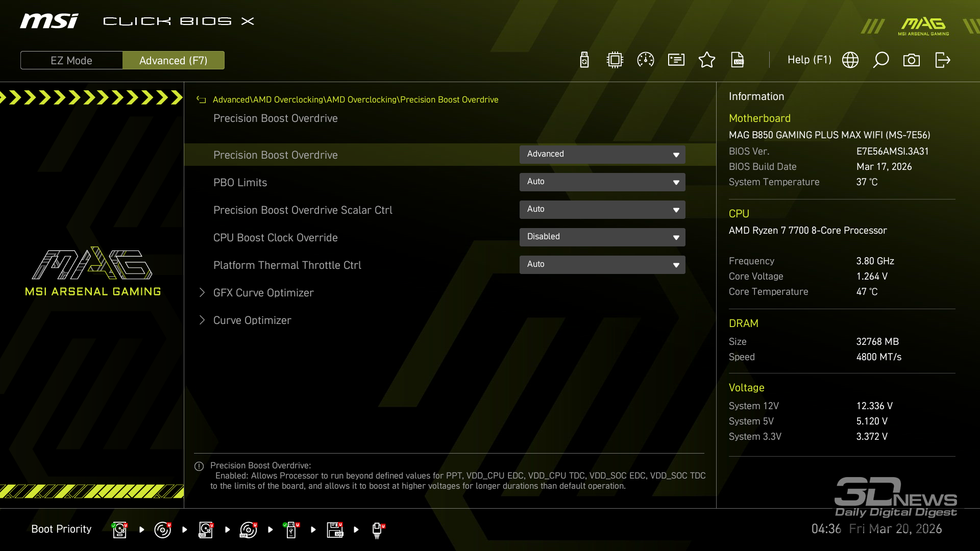Click the Help (F1) button
Viewport: 980px width, 551px height.
click(809, 60)
